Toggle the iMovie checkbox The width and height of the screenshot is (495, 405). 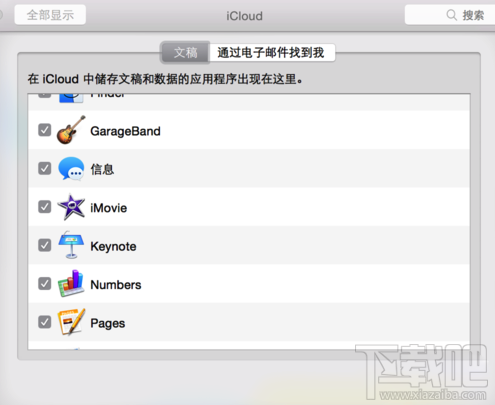[44, 207]
